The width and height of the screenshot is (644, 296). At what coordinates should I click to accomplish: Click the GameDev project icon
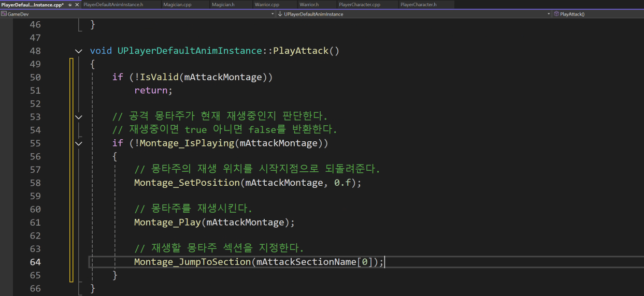[x=4, y=14]
